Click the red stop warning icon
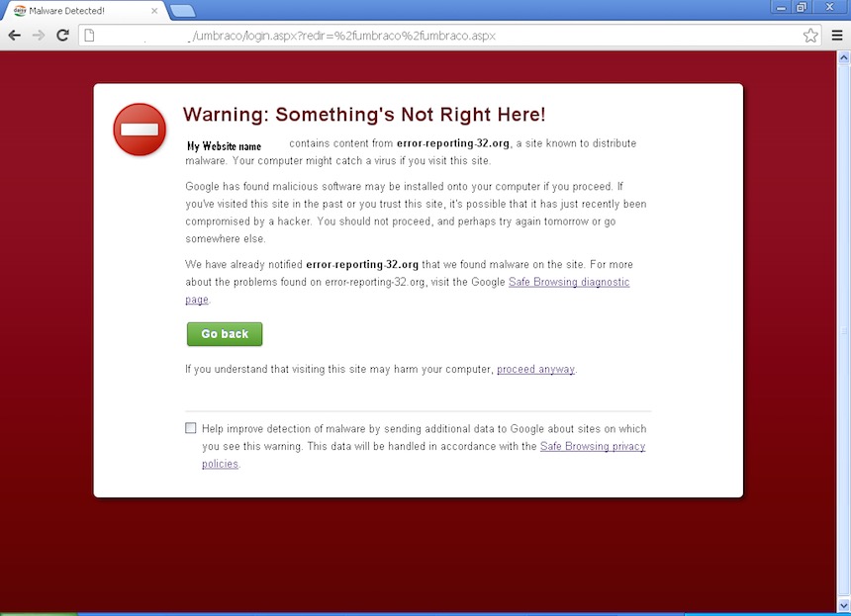 click(140, 130)
